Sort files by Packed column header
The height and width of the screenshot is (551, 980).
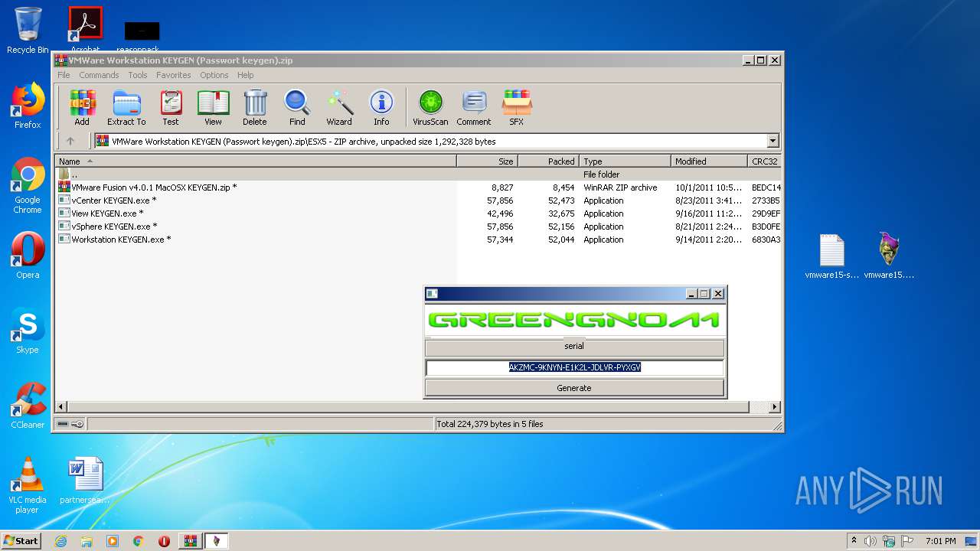pos(549,161)
